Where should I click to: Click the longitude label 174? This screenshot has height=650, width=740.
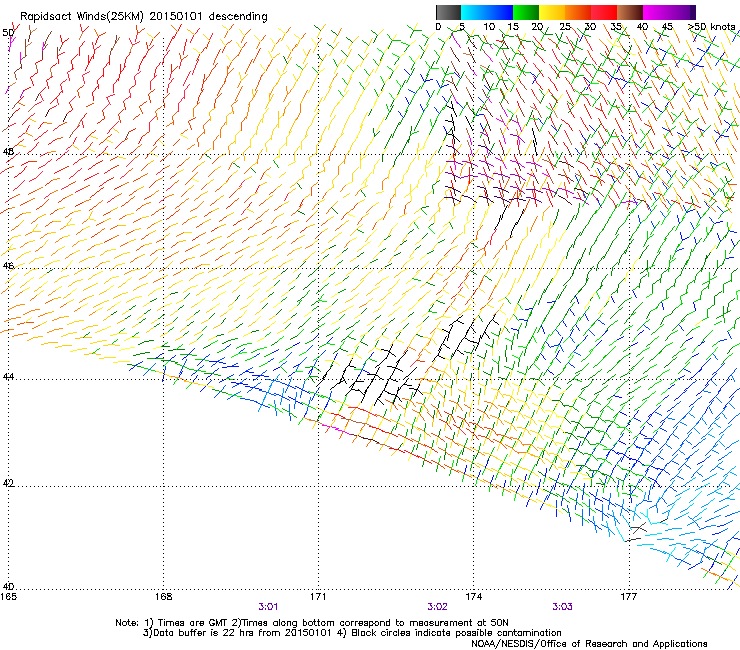point(473,597)
